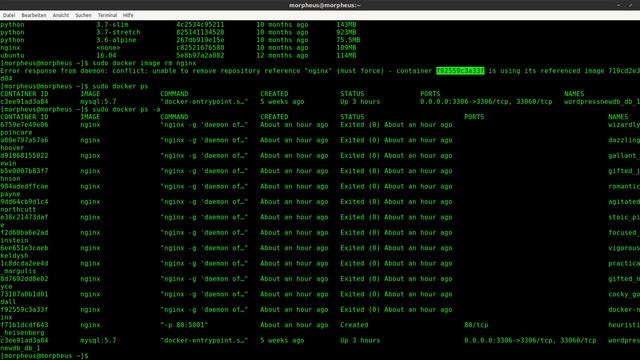Click container ID 6ee651e3caeb
Screen dimensions: 640x360
click(x=24, y=248)
